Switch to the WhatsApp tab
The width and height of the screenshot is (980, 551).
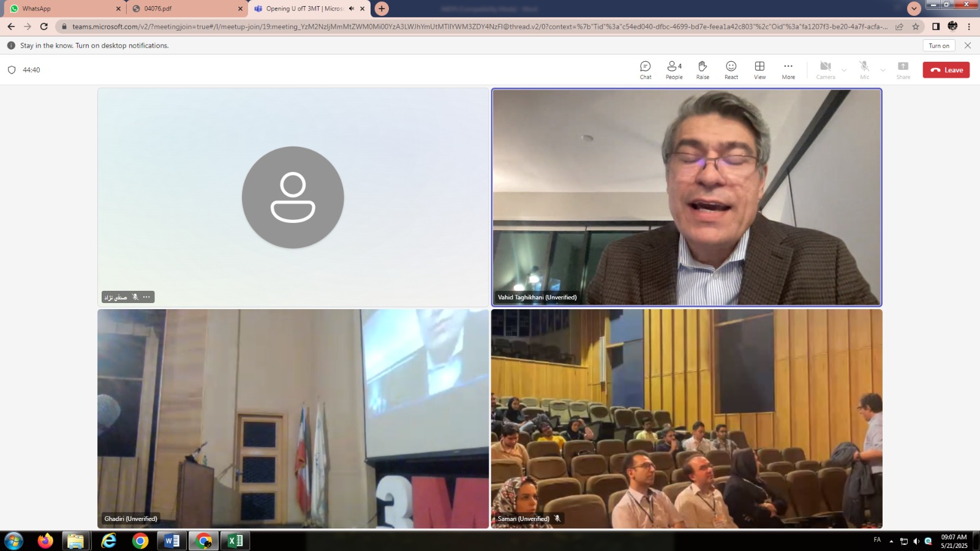(x=61, y=9)
